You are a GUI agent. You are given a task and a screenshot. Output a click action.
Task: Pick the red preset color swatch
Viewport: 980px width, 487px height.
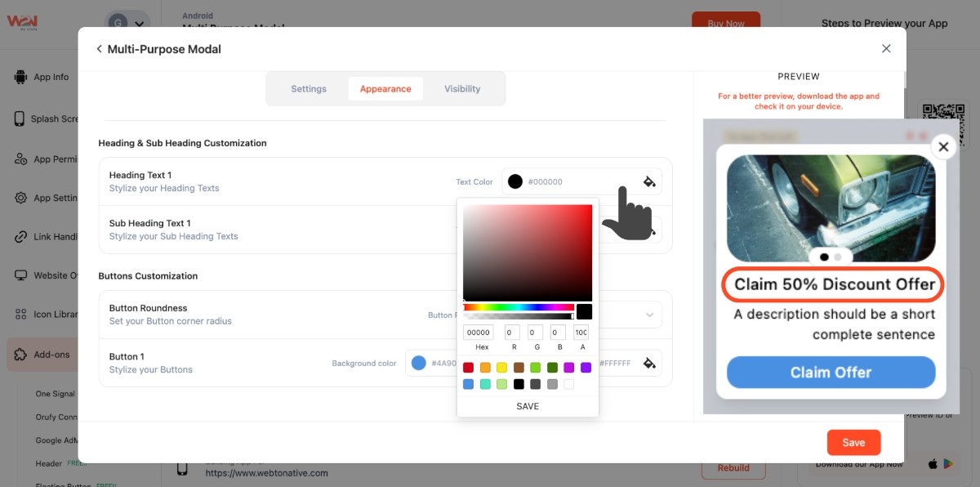(x=468, y=368)
